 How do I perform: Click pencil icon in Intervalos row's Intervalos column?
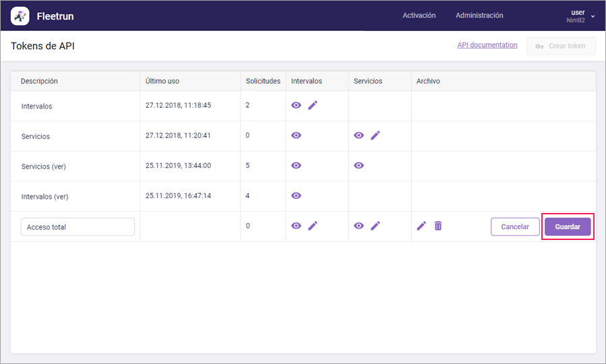(313, 106)
